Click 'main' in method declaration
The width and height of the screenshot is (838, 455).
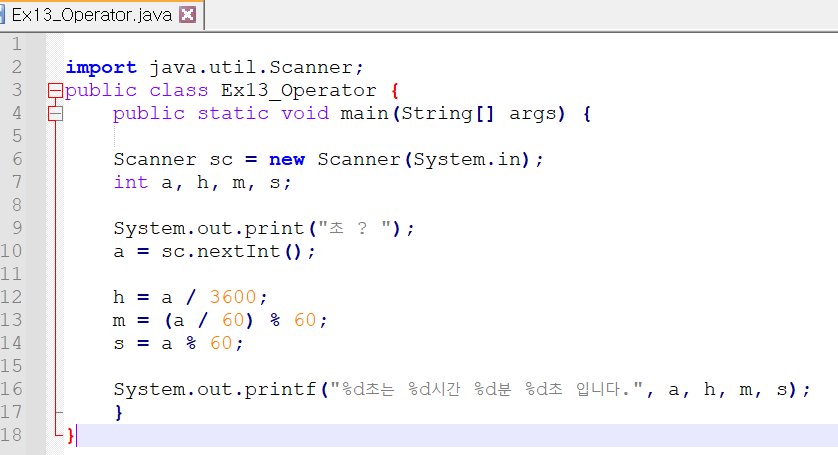click(x=364, y=113)
